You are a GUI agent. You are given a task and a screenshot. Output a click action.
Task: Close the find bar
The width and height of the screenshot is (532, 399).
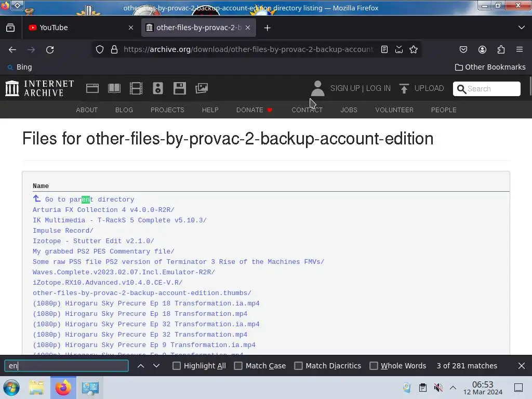(522, 366)
